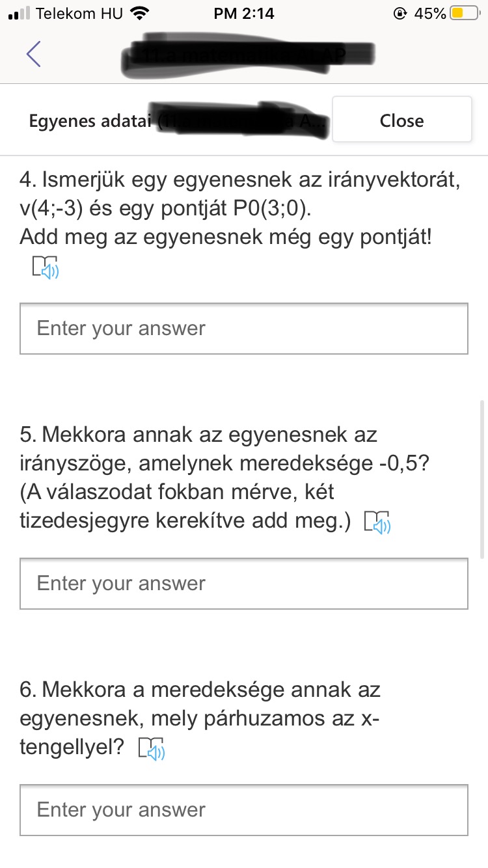
Task: Tap the 45% battery percentage text
Action: pos(429,13)
